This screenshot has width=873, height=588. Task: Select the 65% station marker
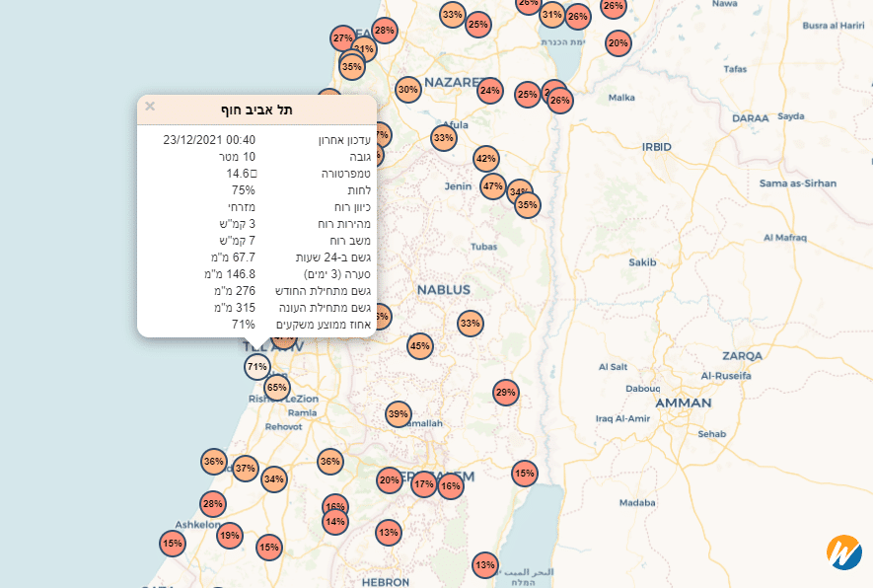point(277,388)
